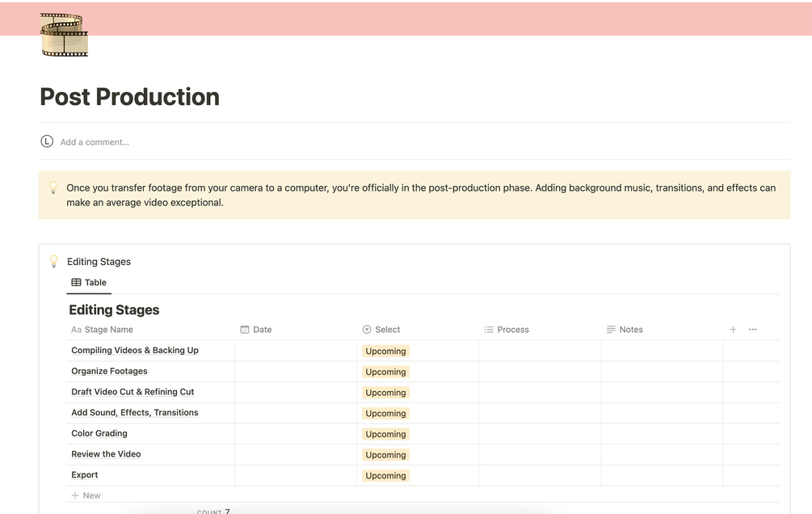Add a new property with plus icon

[733, 330]
